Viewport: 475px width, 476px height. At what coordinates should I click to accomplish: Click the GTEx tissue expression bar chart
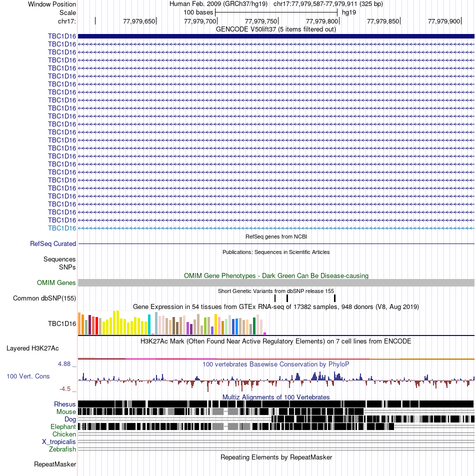coord(172,322)
